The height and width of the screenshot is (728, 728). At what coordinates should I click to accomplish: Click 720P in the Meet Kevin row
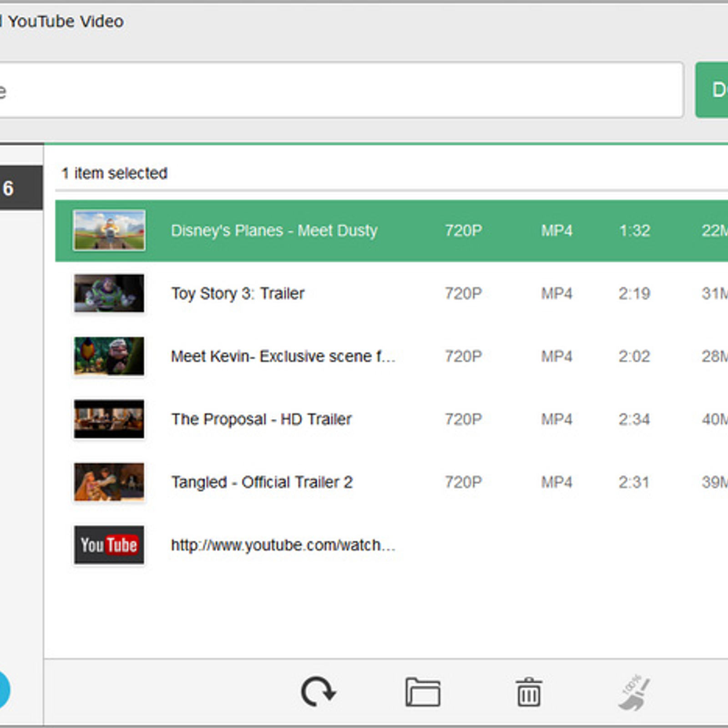pyautogui.click(x=463, y=356)
